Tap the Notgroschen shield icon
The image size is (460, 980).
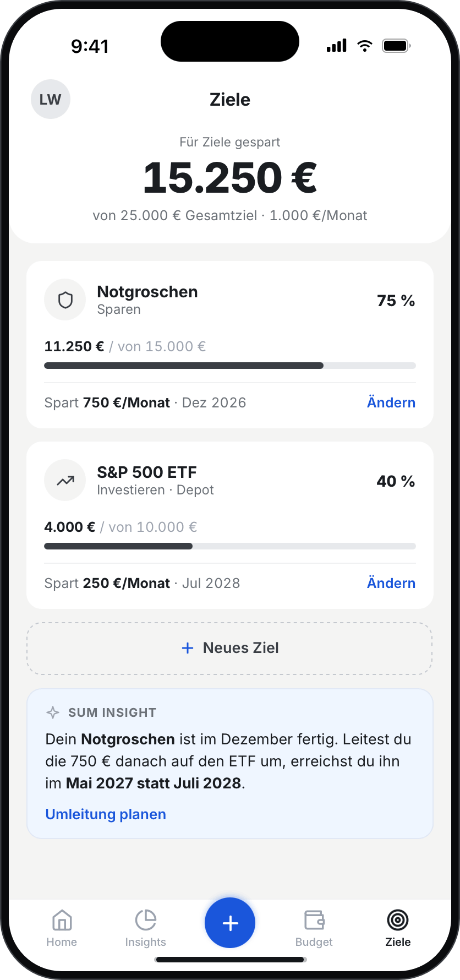pyautogui.click(x=65, y=300)
